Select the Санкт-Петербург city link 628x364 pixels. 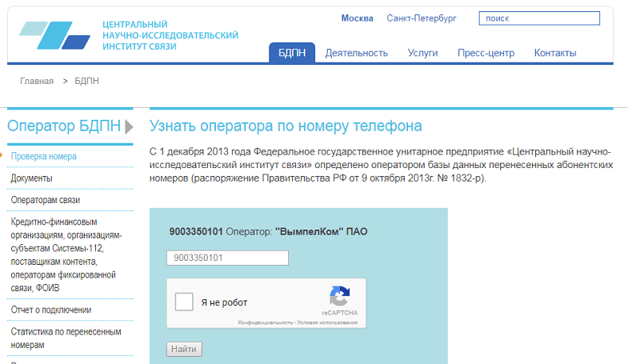pos(422,18)
